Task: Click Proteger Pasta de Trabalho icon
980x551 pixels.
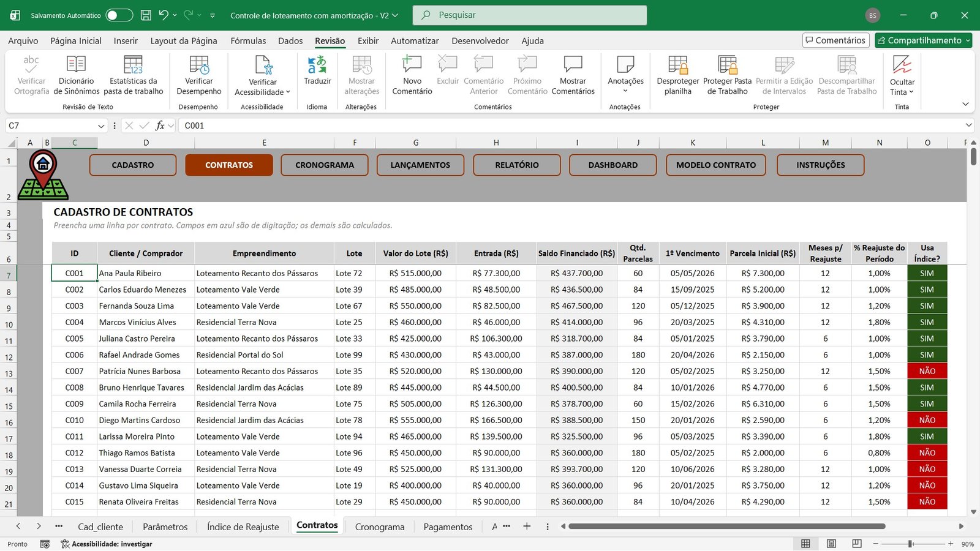Action: coord(728,64)
